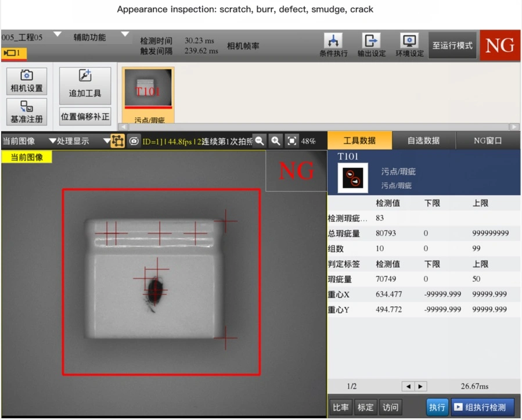
Task: Switch to 自选数据 custom data tab
Action: pyautogui.click(x=423, y=141)
